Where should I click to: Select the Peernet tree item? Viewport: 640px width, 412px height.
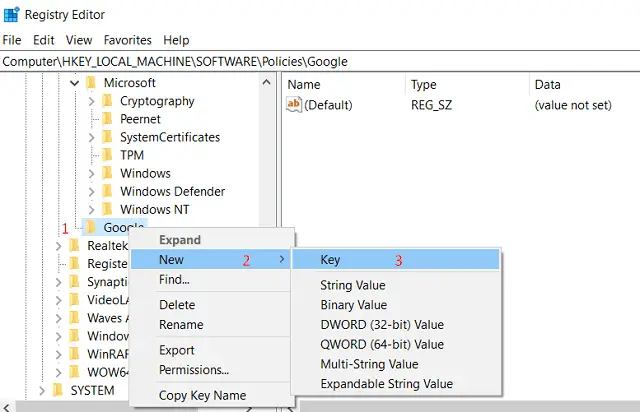coord(140,119)
